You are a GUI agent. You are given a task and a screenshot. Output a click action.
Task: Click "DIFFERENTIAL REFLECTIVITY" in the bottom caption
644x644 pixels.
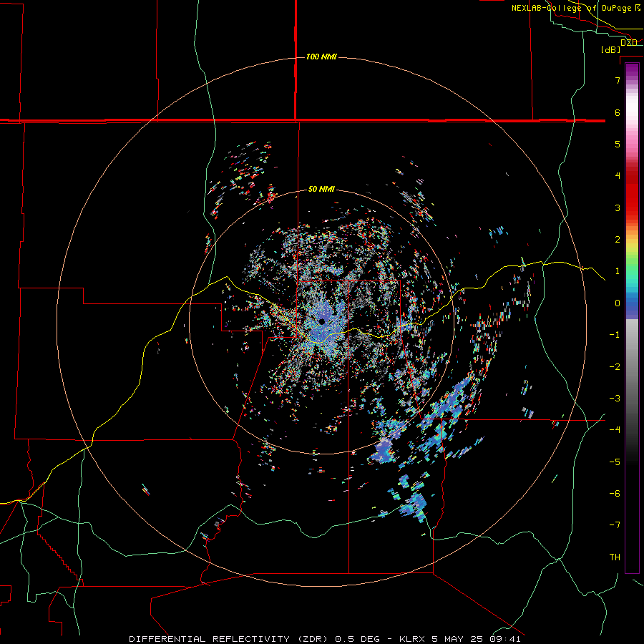(210, 639)
